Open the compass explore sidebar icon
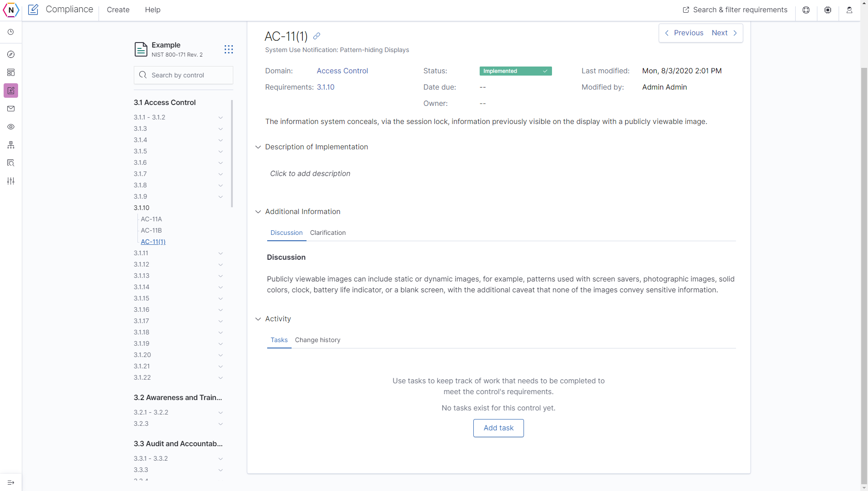The width and height of the screenshot is (868, 491). point(11,54)
